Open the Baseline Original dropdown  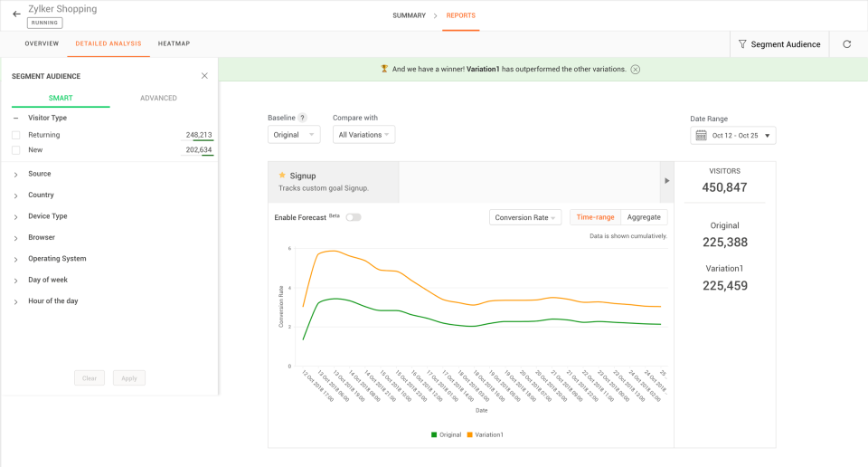click(295, 135)
